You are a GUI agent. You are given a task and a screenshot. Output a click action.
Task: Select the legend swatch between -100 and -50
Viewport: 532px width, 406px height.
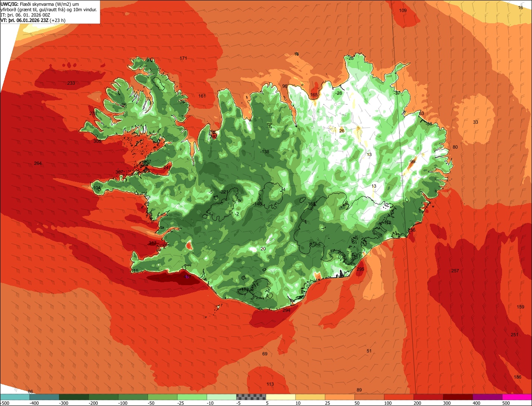point(133,397)
